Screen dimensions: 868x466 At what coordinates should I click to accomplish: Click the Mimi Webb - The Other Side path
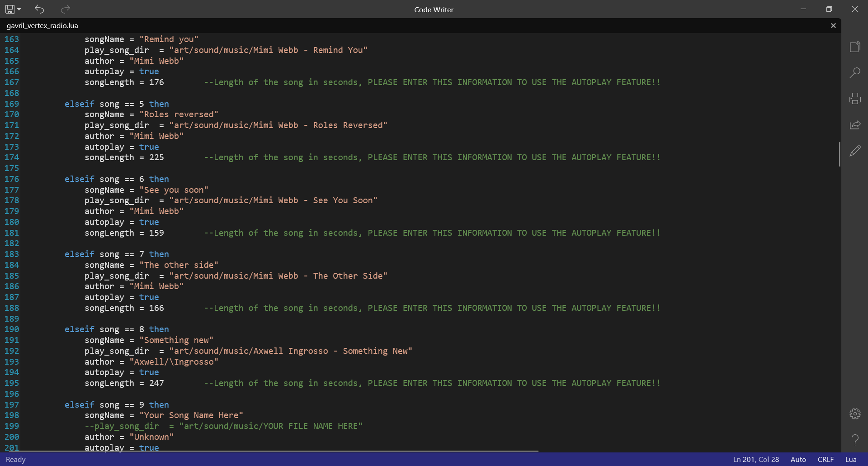point(278,276)
